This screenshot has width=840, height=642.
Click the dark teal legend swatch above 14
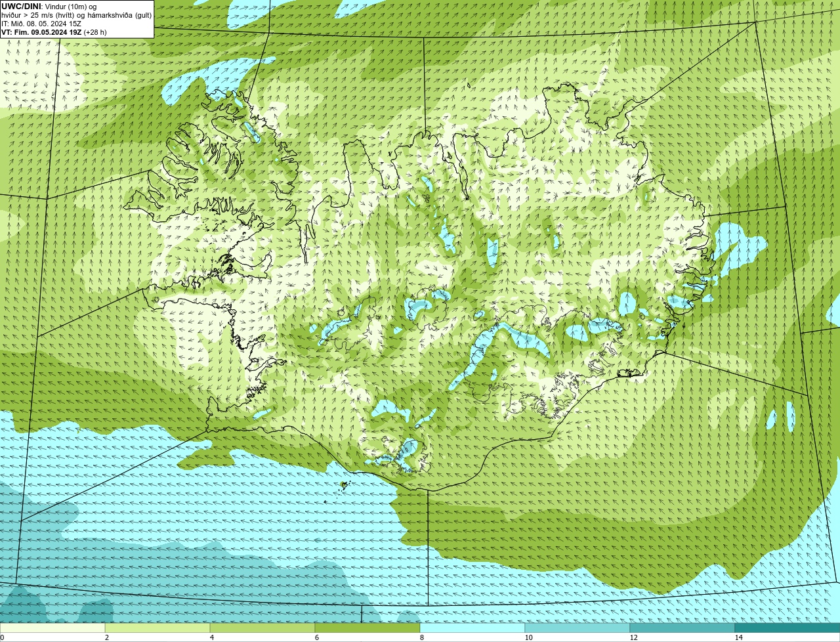point(787,628)
